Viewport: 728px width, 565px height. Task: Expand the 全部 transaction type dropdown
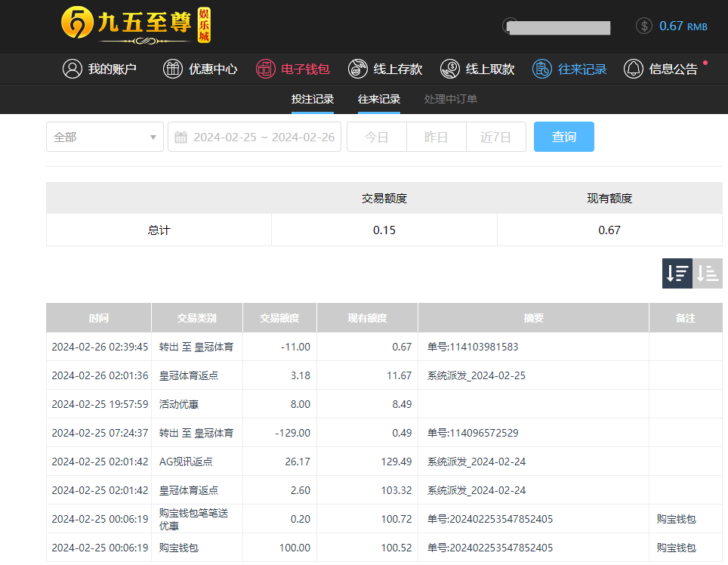point(105,137)
